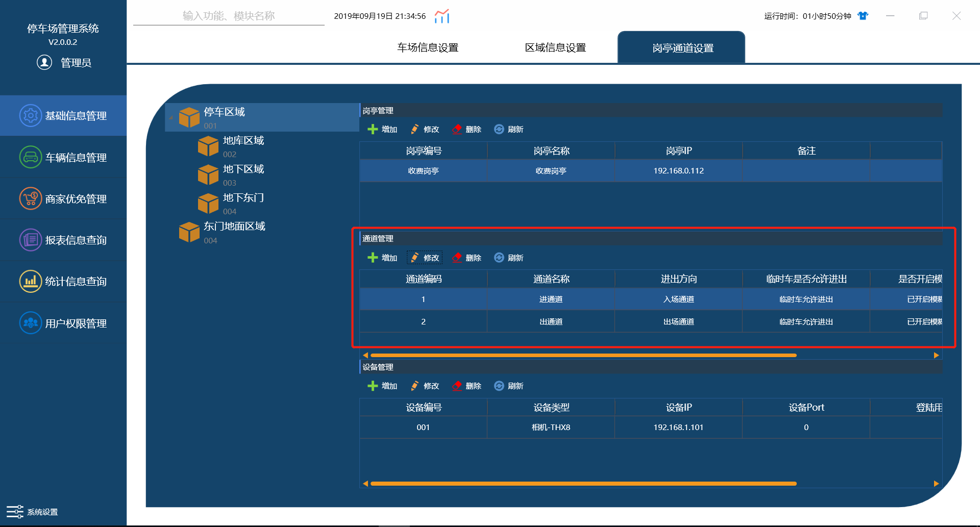Click the 入场通道 direction cell
The width and height of the screenshot is (980, 527).
[679, 299]
